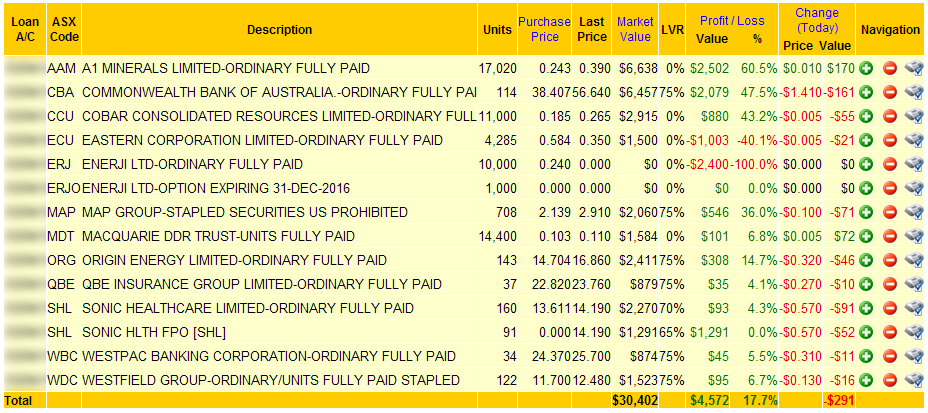Click the green plus icon for MDT
This screenshot has height=413, width=928.
pyautogui.click(x=868, y=237)
